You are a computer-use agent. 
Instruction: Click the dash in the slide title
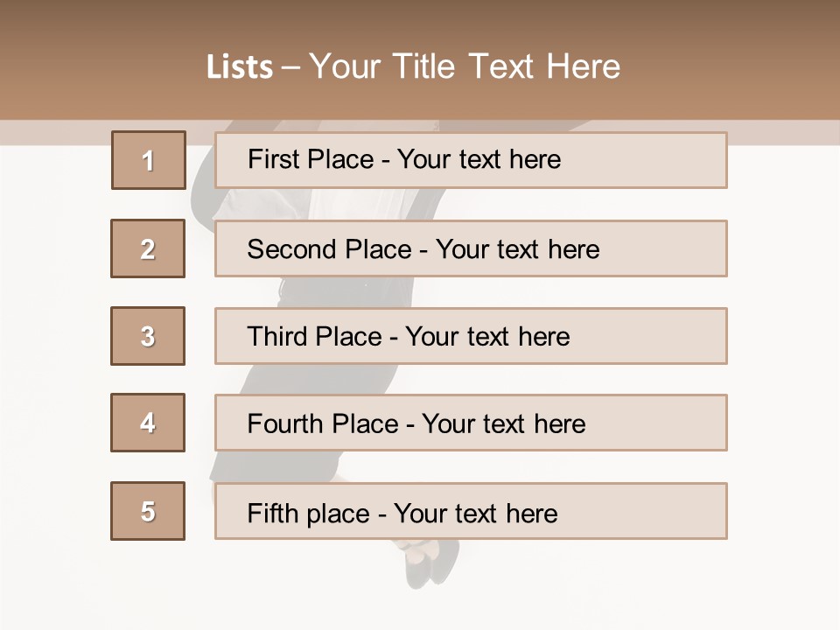click(x=290, y=67)
